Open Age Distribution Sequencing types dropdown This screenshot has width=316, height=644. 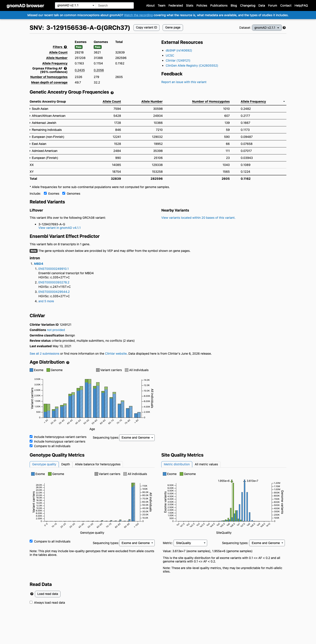click(x=137, y=438)
